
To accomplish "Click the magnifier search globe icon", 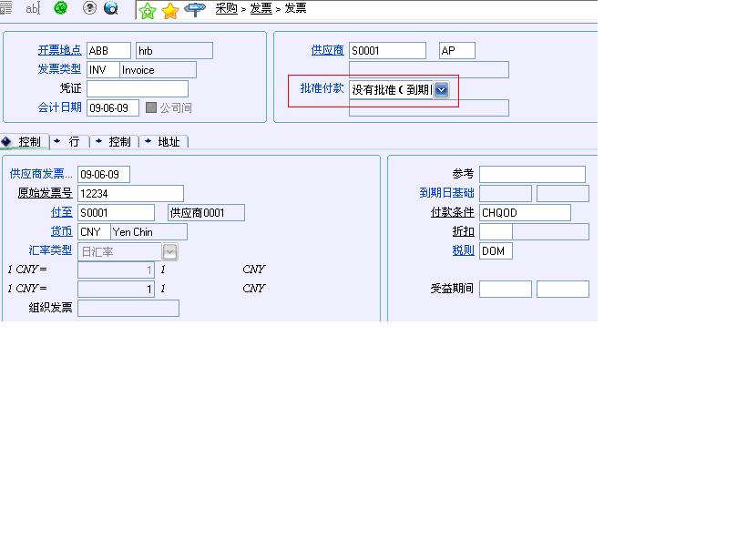I will click(x=111, y=8).
